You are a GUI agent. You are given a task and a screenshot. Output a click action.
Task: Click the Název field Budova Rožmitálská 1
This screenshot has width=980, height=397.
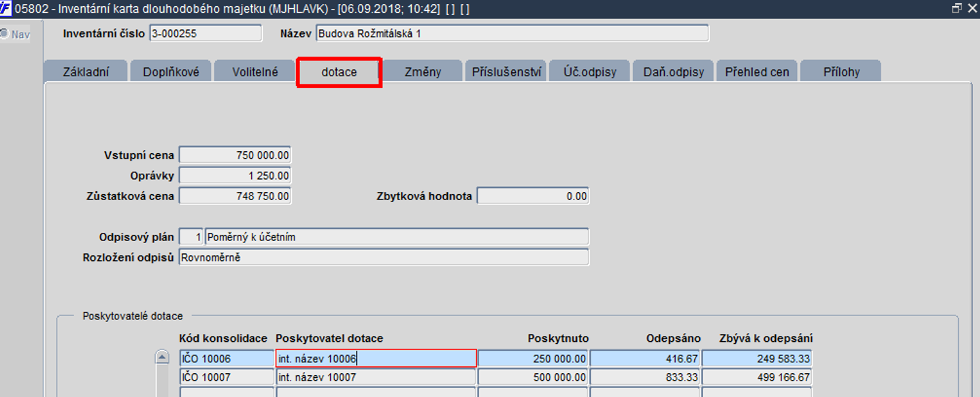[x=512, y=33]
